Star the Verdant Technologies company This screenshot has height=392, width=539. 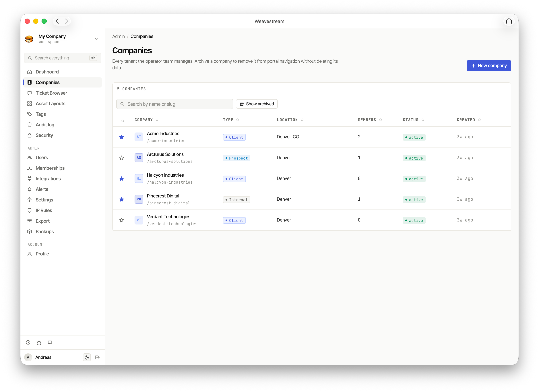pyautogui.click(x=121, y=220)
